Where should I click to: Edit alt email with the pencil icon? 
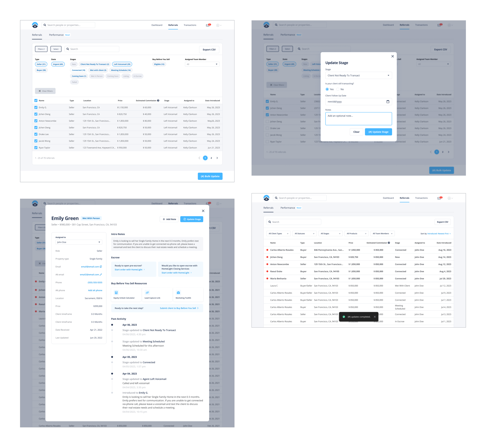(101, 275)
